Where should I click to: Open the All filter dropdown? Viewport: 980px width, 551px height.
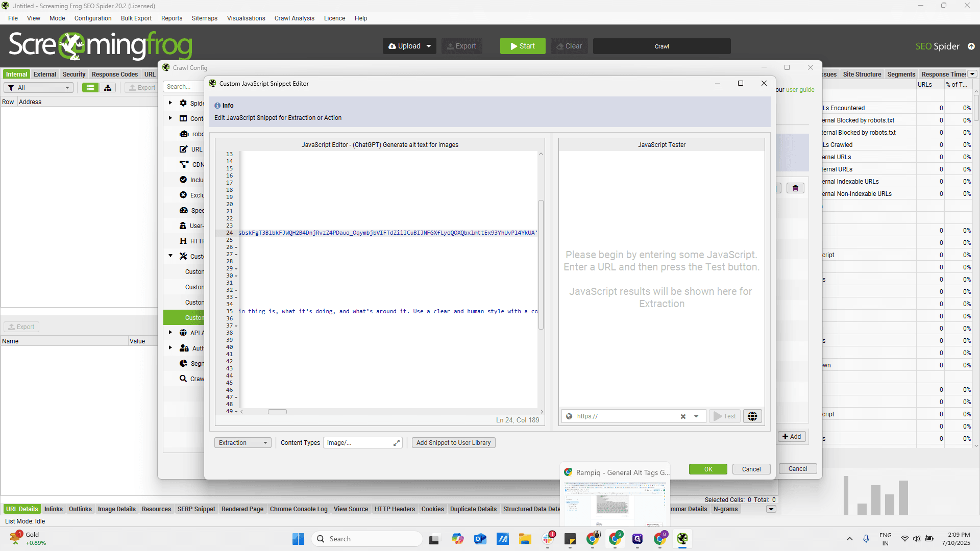point(39,88)
